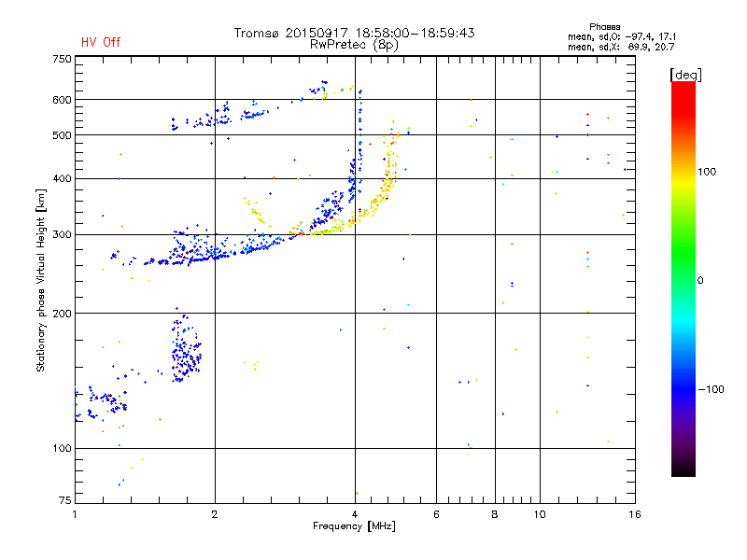Screen dimensions: 747x560
Task: Click the red 'HV Off' label
Action: point(101,42)
